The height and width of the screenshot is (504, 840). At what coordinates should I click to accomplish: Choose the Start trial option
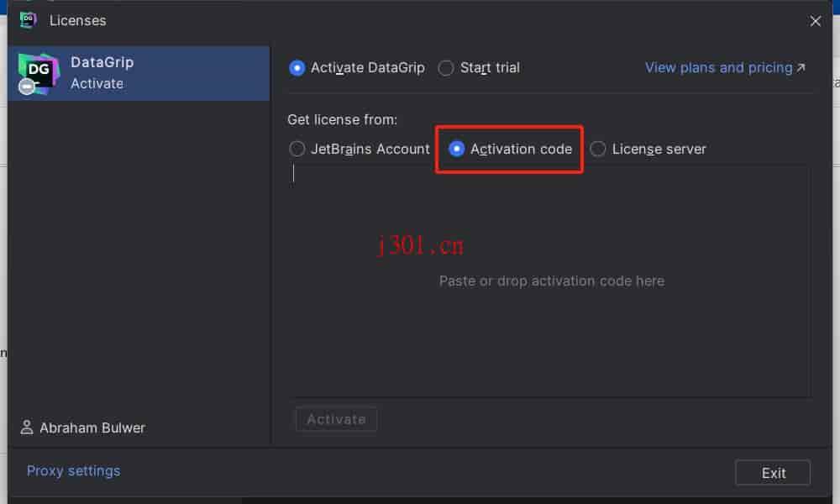coord(446,68)
